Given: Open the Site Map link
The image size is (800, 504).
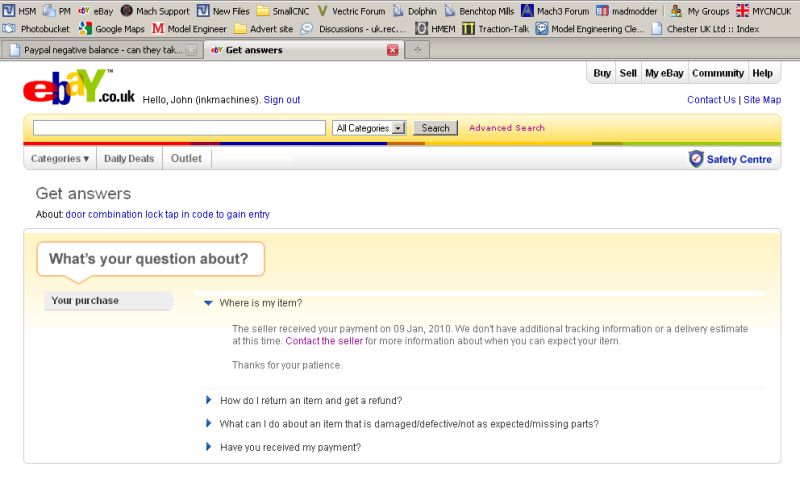Looking at the screenshot, I should (x=762, y=100).
